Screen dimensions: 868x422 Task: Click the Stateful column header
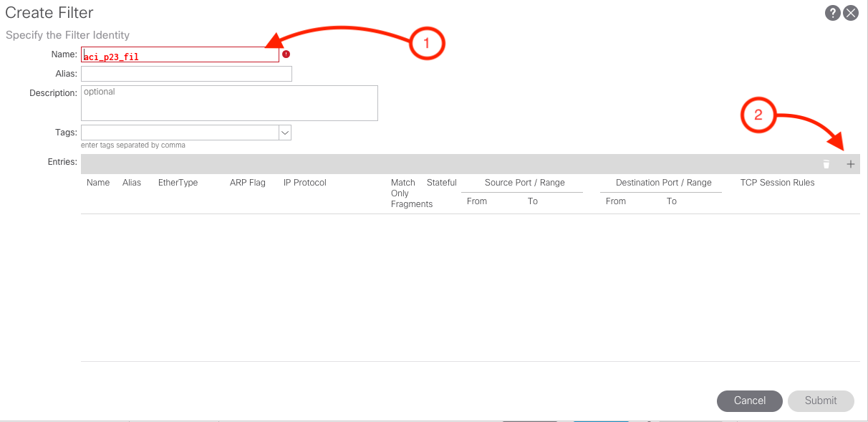[441, 183]
